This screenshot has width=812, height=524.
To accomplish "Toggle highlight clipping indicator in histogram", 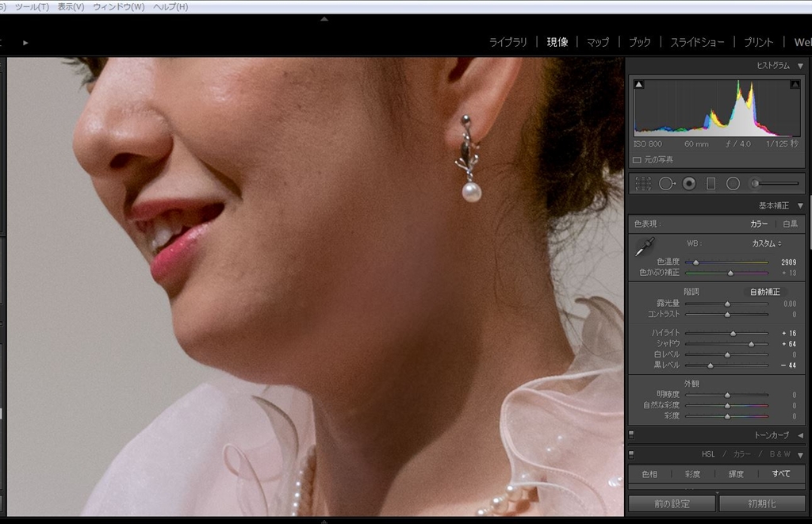I will (795, 84).
